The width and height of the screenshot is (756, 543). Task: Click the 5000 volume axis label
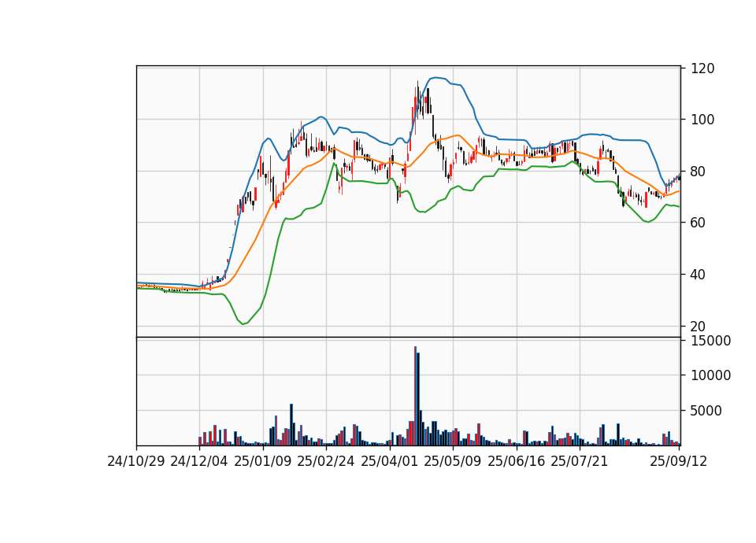coord(706,411)
